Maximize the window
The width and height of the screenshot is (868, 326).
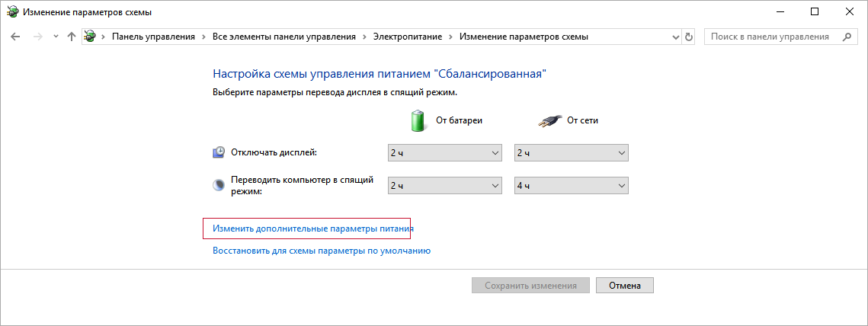coord(815,11)
